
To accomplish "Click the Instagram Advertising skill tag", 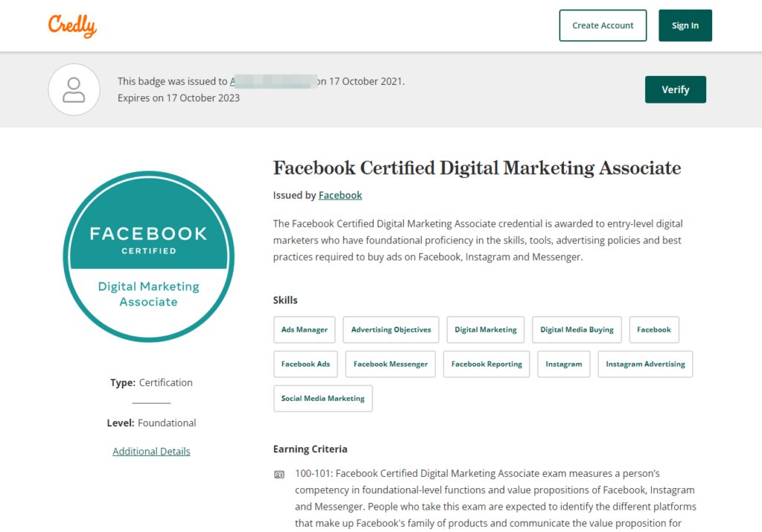I will pos(645,364).
